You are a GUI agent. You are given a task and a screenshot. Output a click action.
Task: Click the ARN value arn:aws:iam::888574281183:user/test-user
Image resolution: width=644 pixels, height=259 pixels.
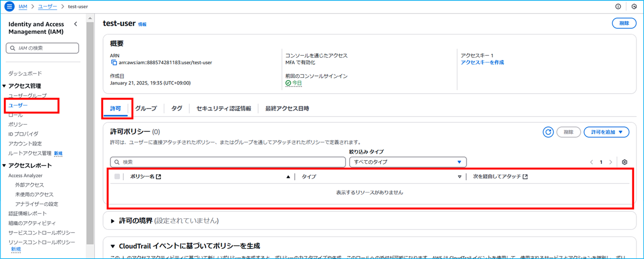[165, 63]
